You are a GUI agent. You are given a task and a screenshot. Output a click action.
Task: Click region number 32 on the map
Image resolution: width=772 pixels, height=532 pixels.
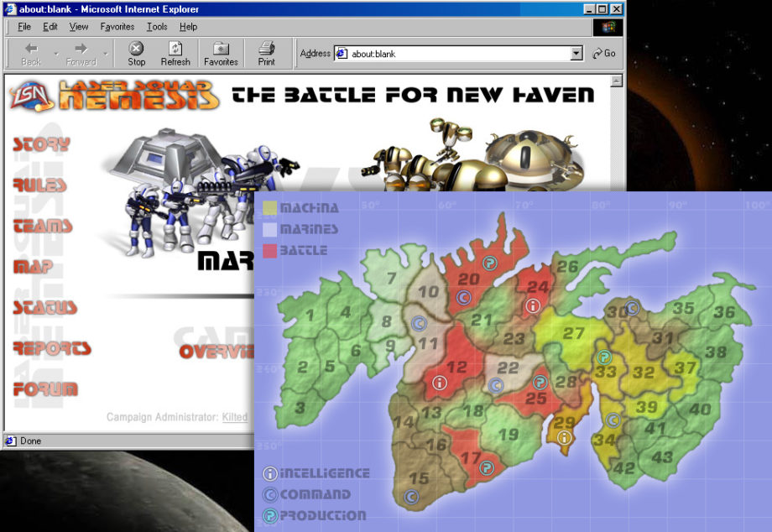644,373
